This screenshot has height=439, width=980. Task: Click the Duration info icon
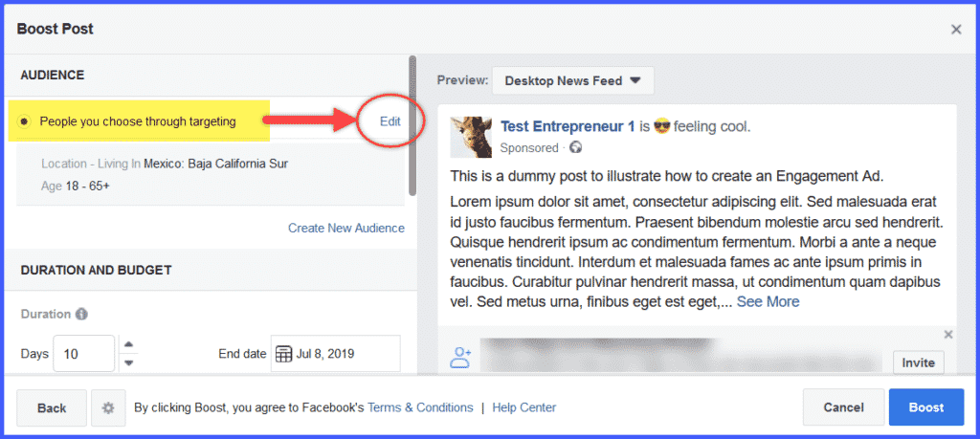tap(81, 314)
